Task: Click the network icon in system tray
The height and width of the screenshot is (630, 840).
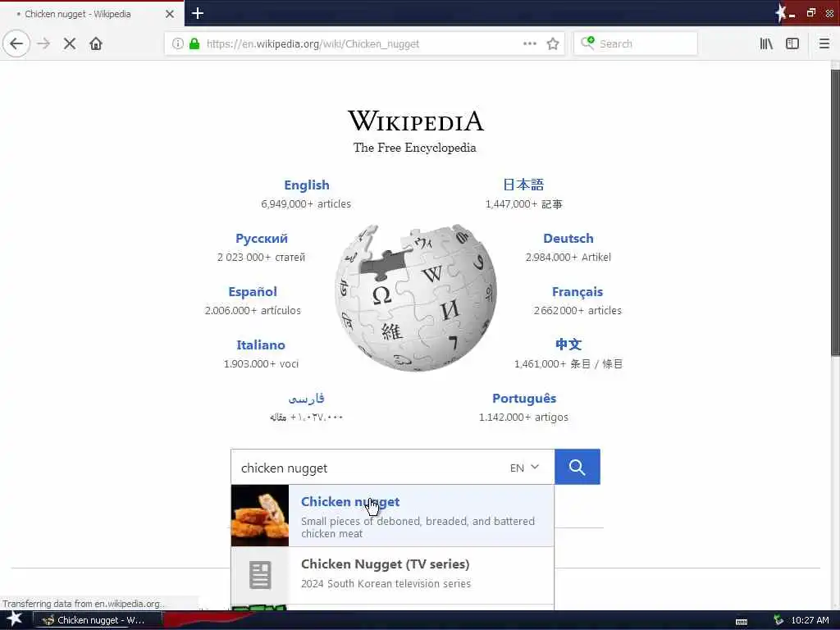Action: point(779,620)
